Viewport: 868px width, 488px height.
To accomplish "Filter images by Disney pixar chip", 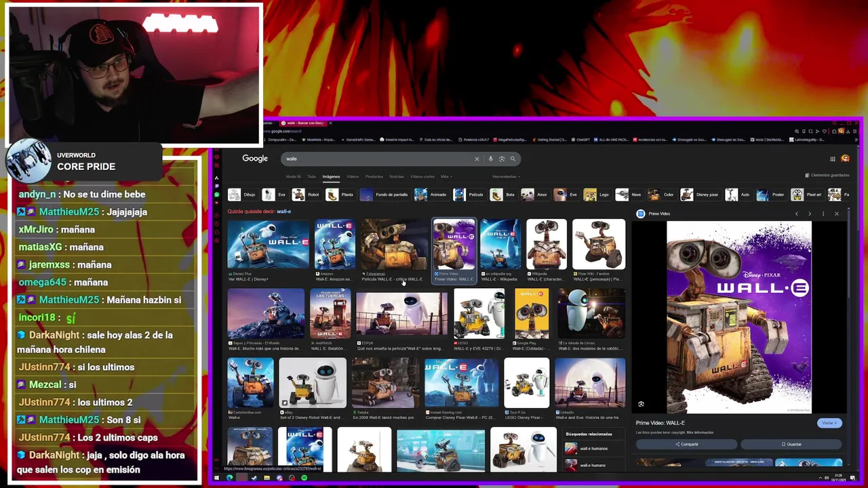I will tap(701, 195).
